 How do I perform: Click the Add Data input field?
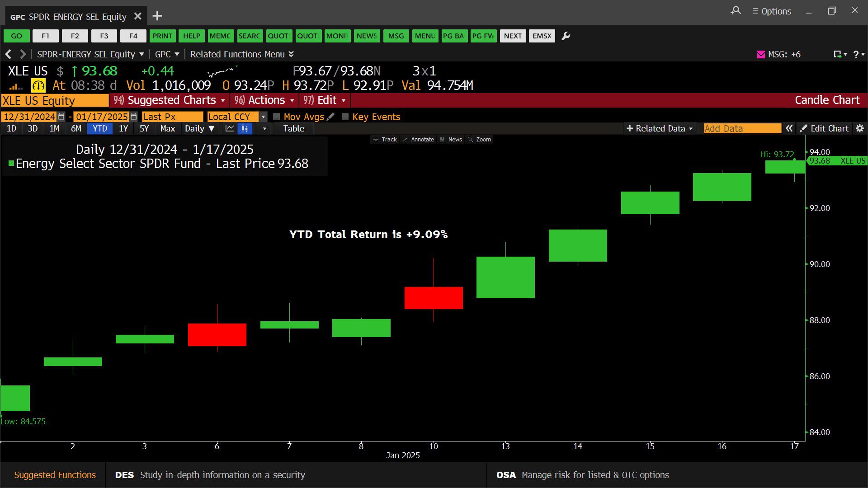[742, 129]
